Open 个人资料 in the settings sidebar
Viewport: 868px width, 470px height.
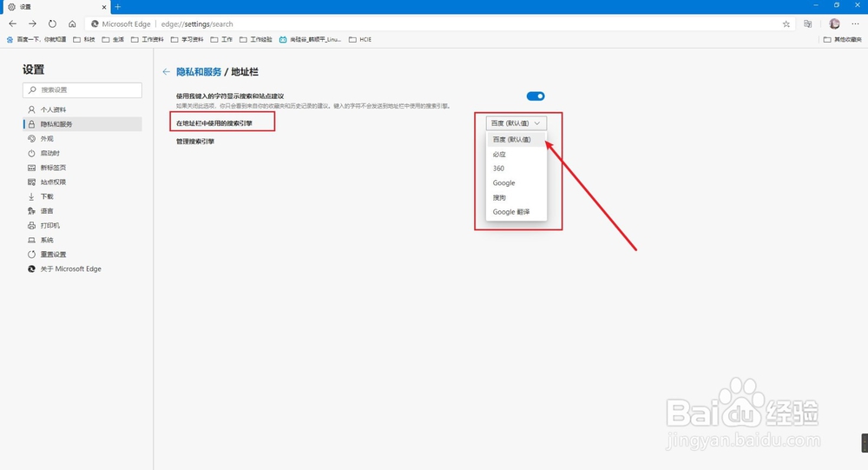[x=82, y=109]
